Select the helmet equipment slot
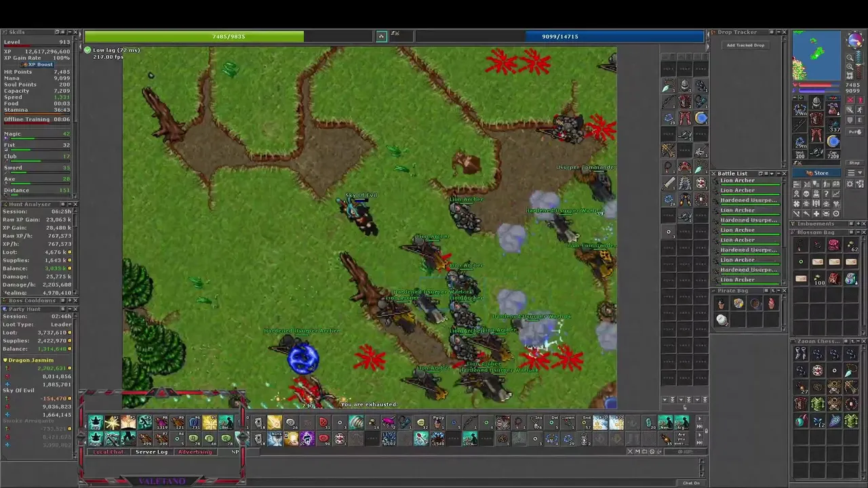This screenshot has height=488, width=868. [x=816, y=102]
